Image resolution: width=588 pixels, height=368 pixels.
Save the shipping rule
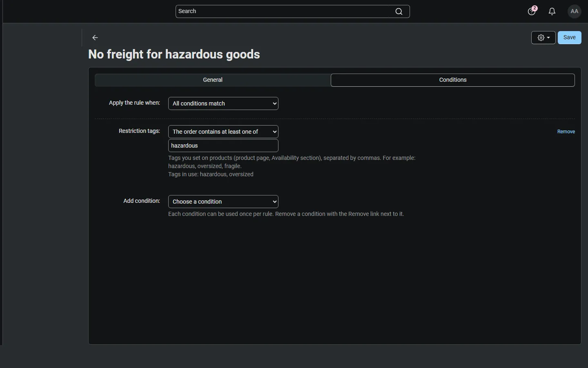click(570, 38)
